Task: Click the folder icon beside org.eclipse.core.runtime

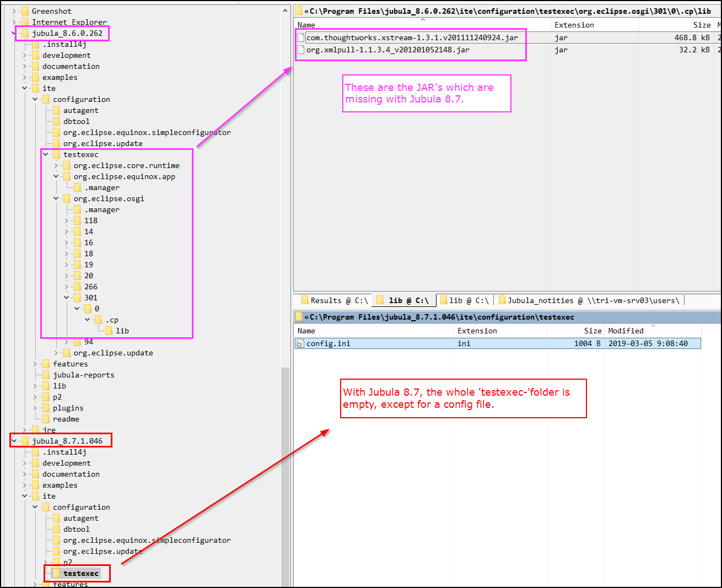Action: tap(67, 165)
